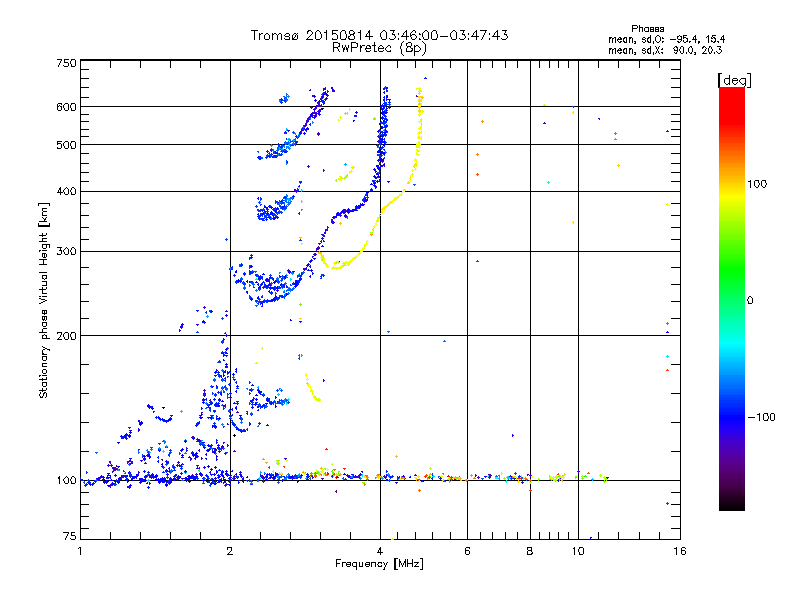Click the 'mean, sd,X: 90.0, 20.3' line
The width and height of the screenshot is (800, 600).
pyautogui.click(x=665, y=50)
